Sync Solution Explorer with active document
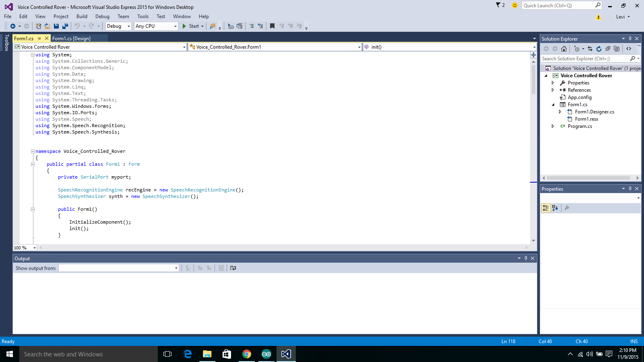This screenshot has height=362, width=644. pyautogui.click(x=590, y=49)
